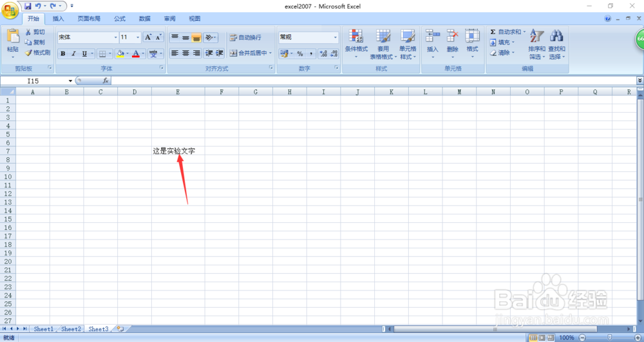Viewport: 644px width, 342px height.
Task: Decrease decimal places
Action: [334, 53]
